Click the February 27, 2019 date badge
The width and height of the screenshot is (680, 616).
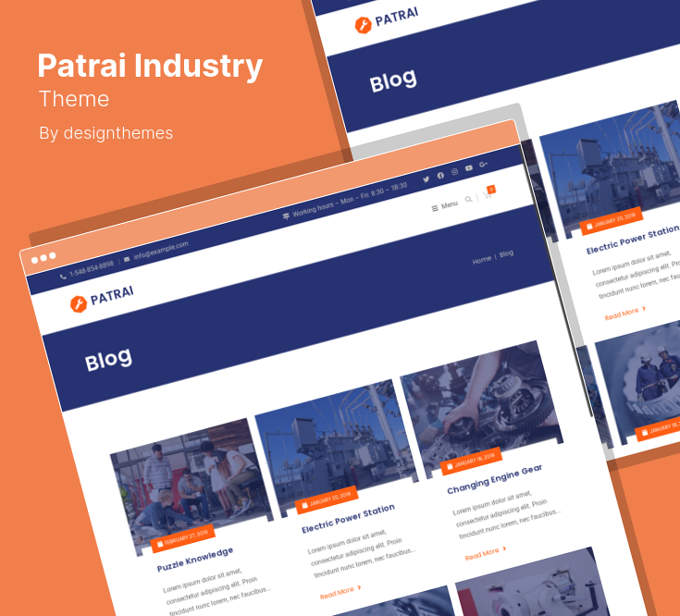click(x=182, y=538)
